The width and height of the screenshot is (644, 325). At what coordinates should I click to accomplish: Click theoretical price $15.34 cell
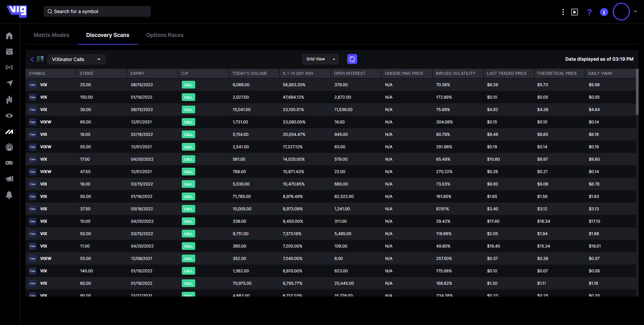tap(543, 246)
